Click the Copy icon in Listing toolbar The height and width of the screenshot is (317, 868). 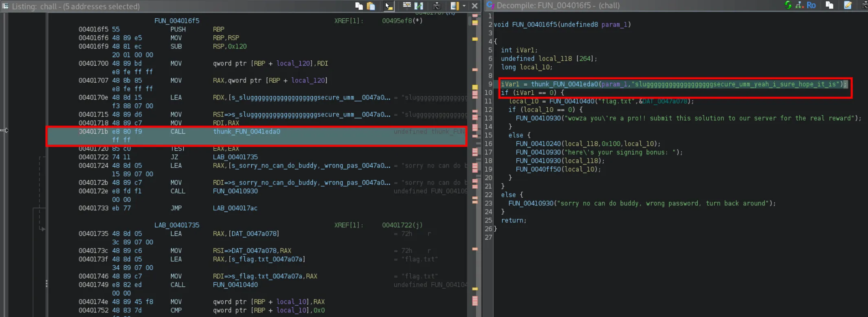[x=359, y=6]
